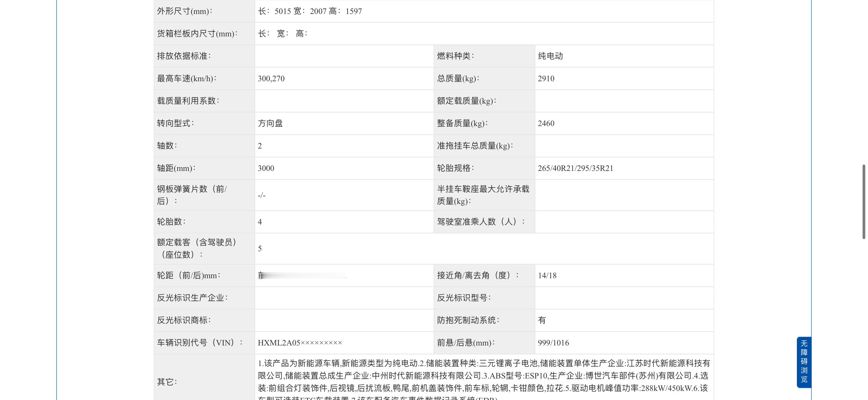Select the 2460 curb weight value
The height and width of the screenshot is (400, 868).
tap(546, 123)
